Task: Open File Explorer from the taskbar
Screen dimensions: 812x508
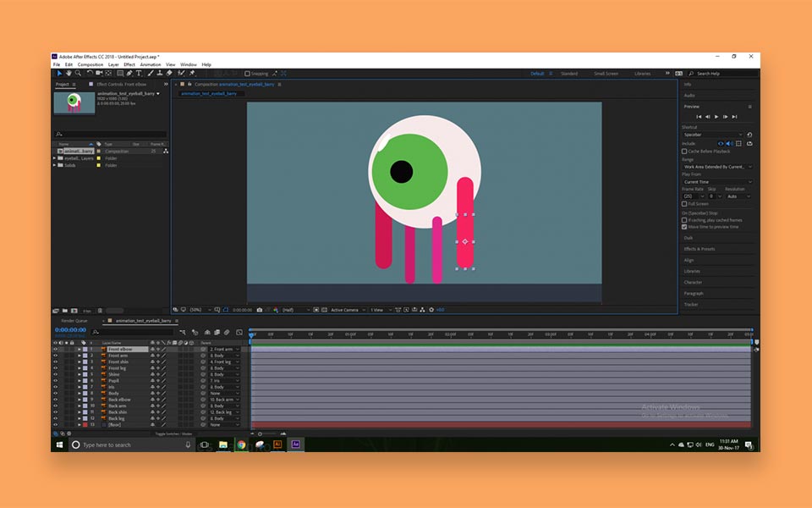Action: [x=223, y=444]
